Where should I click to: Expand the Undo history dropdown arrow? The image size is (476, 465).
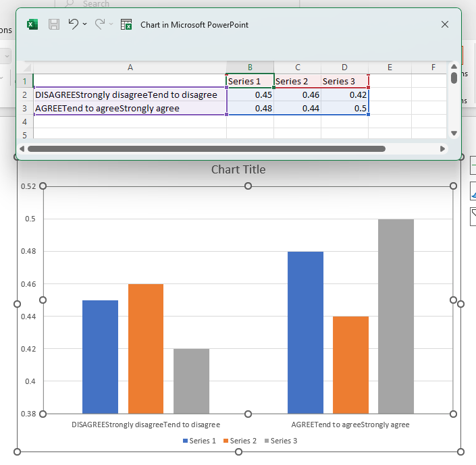point(85,24)
